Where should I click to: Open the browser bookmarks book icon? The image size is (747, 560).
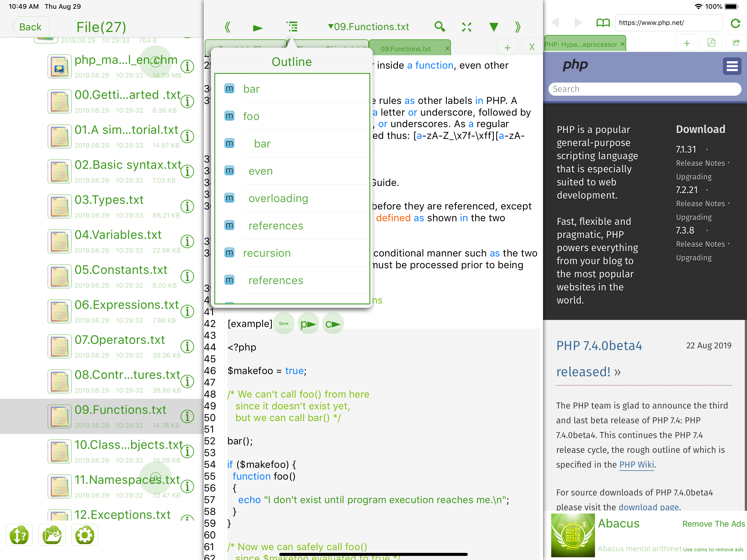pos(603,23)
